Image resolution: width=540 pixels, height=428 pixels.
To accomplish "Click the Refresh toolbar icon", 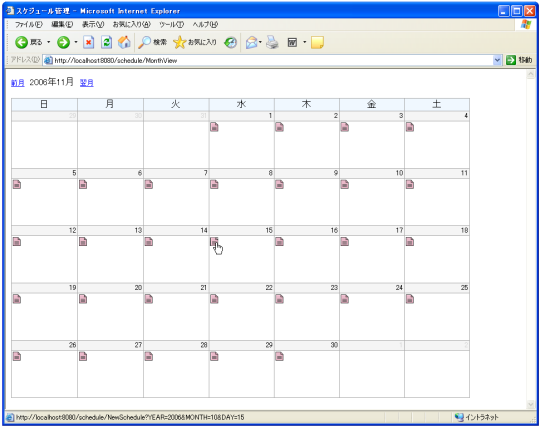I will click(x=106, y=42).
